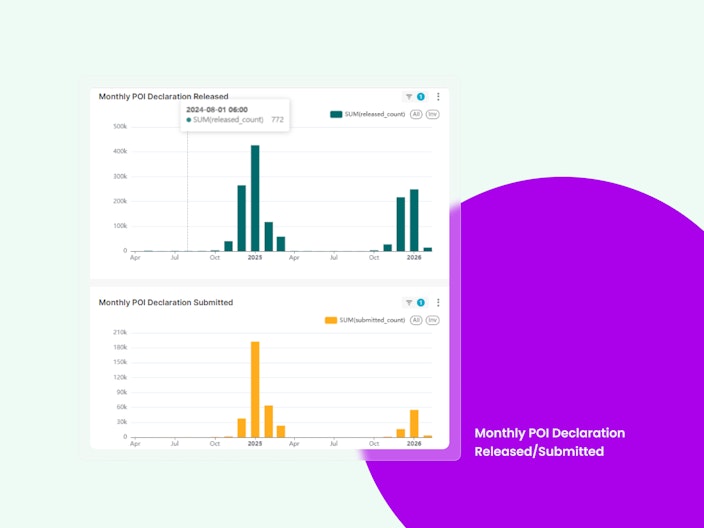The height and width of the screenshot is (528, 704).
Task: Open three-dot menu of Released chart
Action: (438, 97)
